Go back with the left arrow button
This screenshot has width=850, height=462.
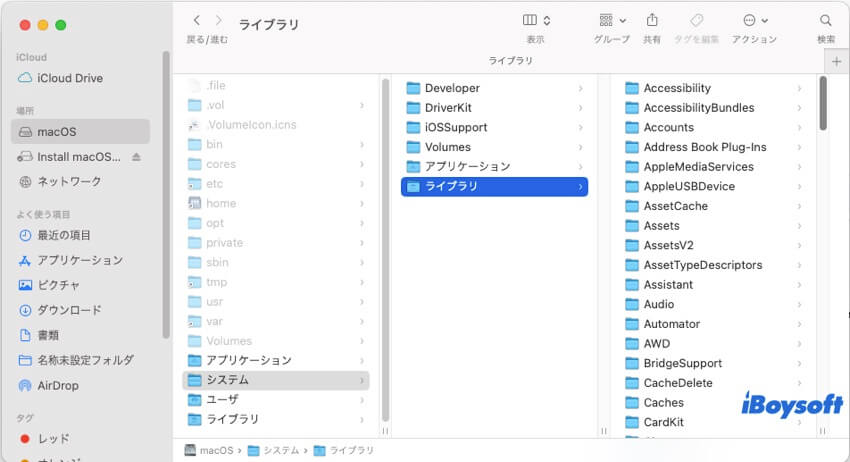pyautogui.click(x=197, y=21)
